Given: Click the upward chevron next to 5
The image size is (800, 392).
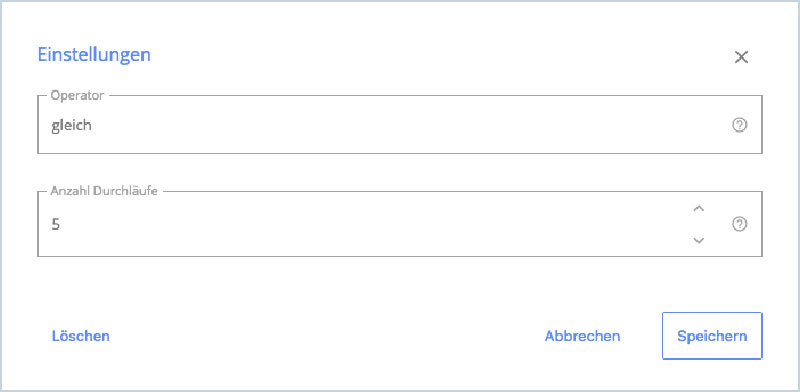Looking at the screenshot, I should click(698, 208).
